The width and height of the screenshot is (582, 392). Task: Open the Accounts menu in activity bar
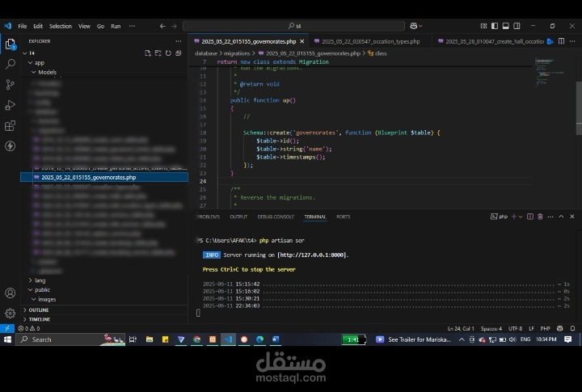point(10,293)
